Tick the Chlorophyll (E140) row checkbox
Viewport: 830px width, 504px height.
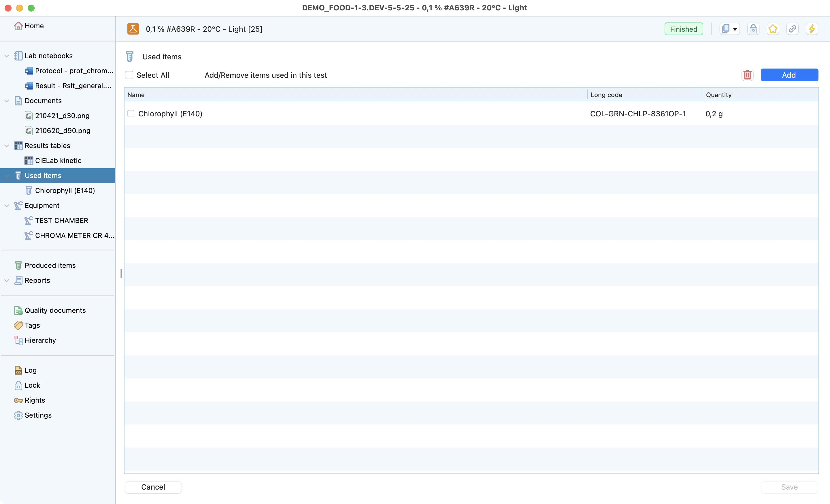point(131,113)
